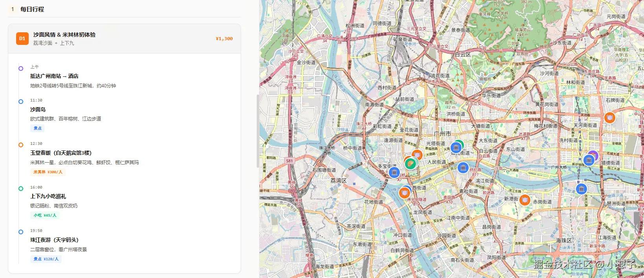
Task: Select the blue landmark marker left of 沙面 bridge
Action: tap(394, 172)
